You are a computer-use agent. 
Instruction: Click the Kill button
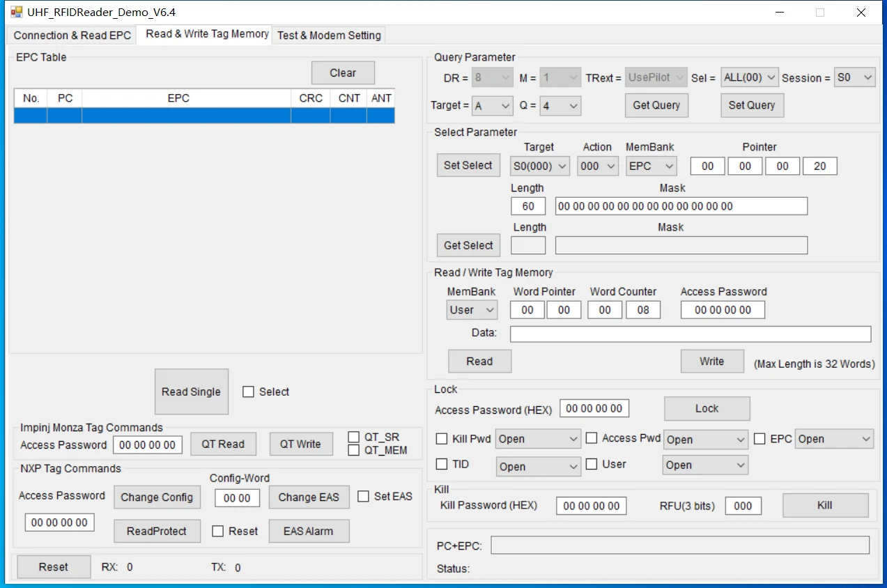click(824, 505)
